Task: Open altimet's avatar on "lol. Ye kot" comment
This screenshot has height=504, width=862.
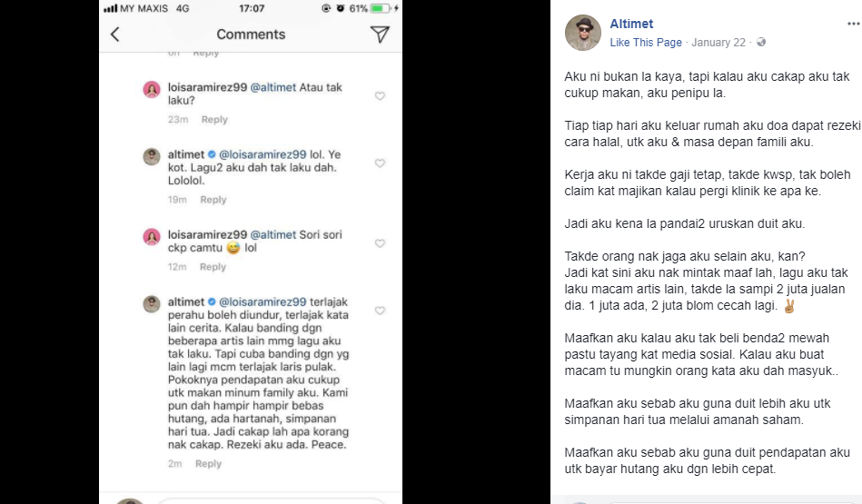Action: [x=152, y=156]
